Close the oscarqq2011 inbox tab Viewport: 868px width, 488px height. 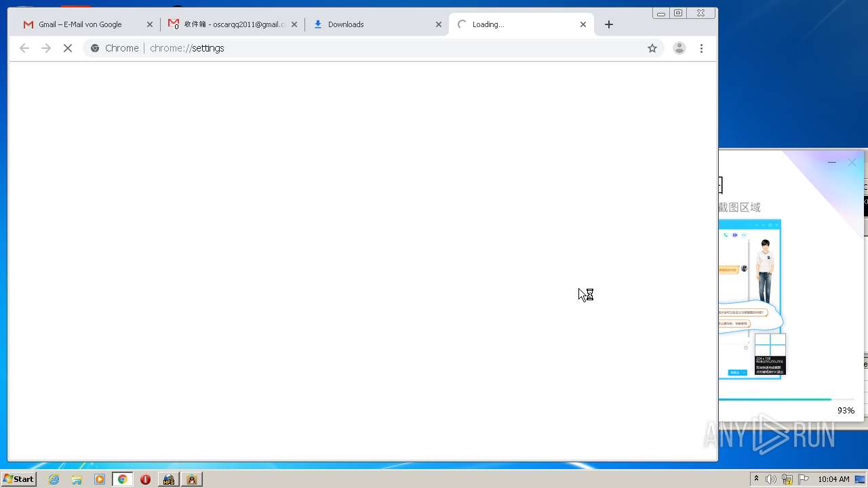tap(294, 24)
